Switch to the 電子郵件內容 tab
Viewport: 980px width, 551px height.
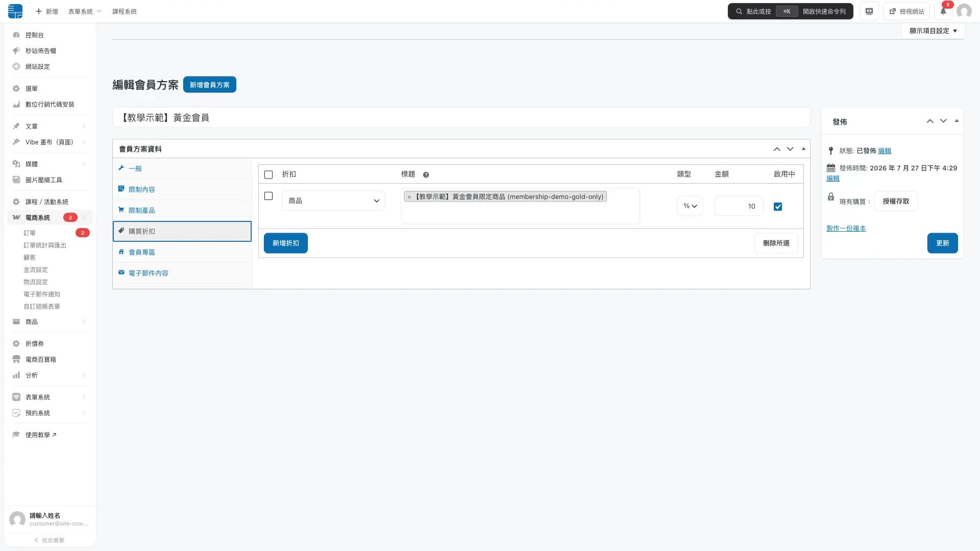[182, 273]
